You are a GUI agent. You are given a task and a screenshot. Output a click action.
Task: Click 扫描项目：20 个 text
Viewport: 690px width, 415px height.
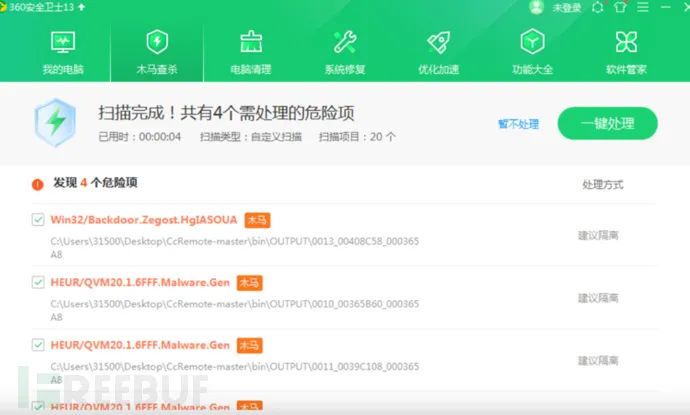click(357, 137)
